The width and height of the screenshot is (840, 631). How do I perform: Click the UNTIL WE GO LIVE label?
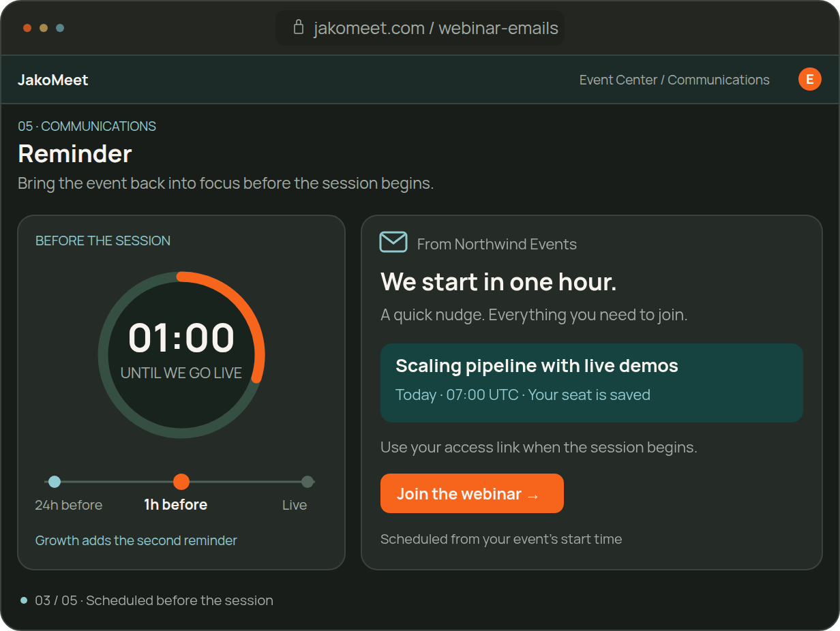click(181, 373)
